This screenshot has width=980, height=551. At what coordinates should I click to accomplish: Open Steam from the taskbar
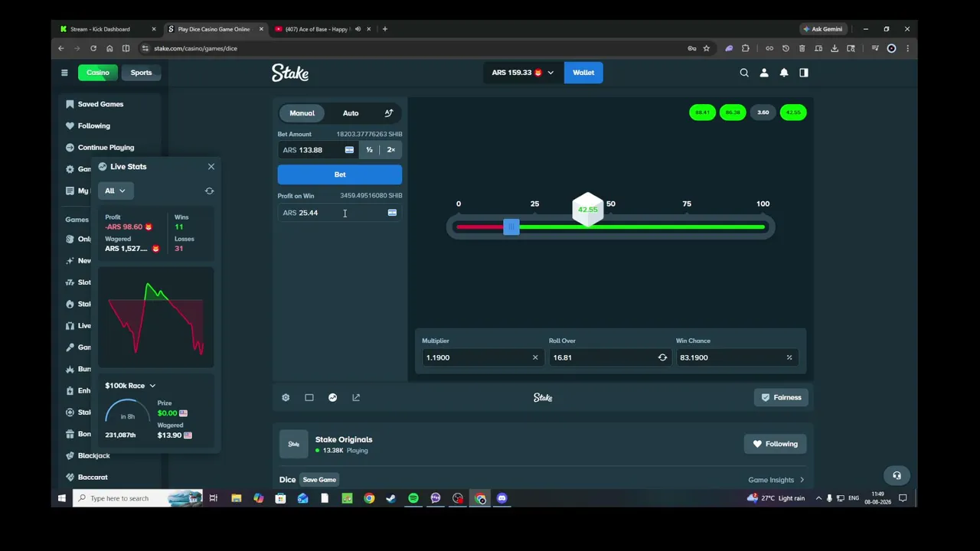point(391,498)
